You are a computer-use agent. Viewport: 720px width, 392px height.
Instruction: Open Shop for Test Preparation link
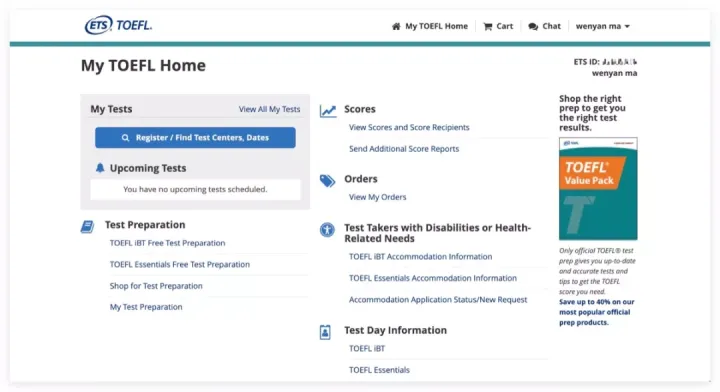156,286
